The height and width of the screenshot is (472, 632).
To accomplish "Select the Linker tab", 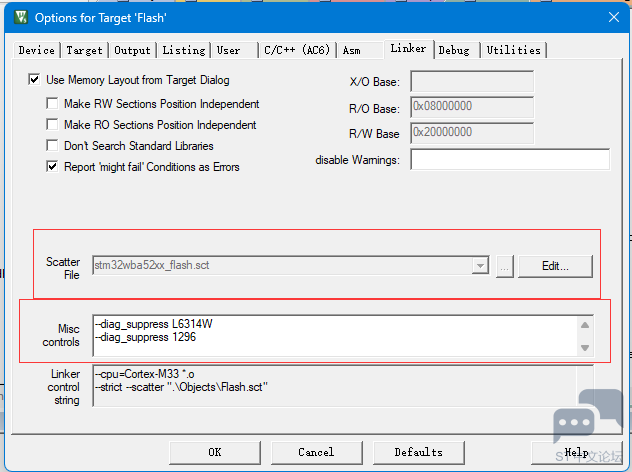I will 408,49.
